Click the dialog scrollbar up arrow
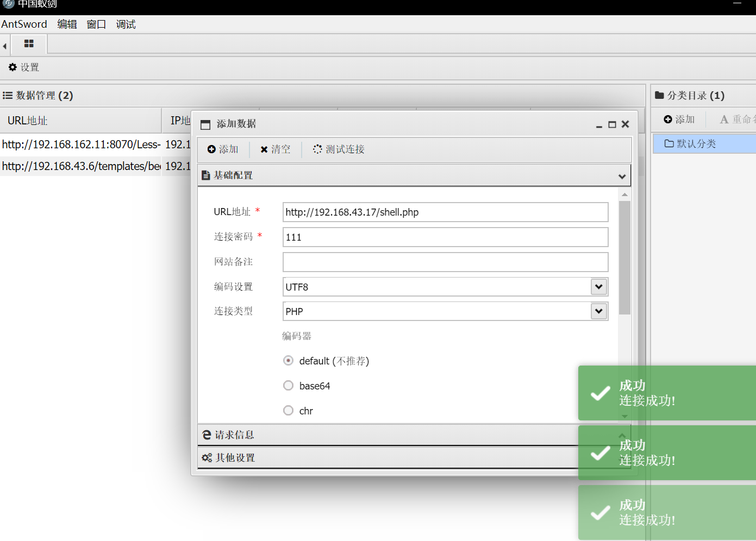 (624, 194)
